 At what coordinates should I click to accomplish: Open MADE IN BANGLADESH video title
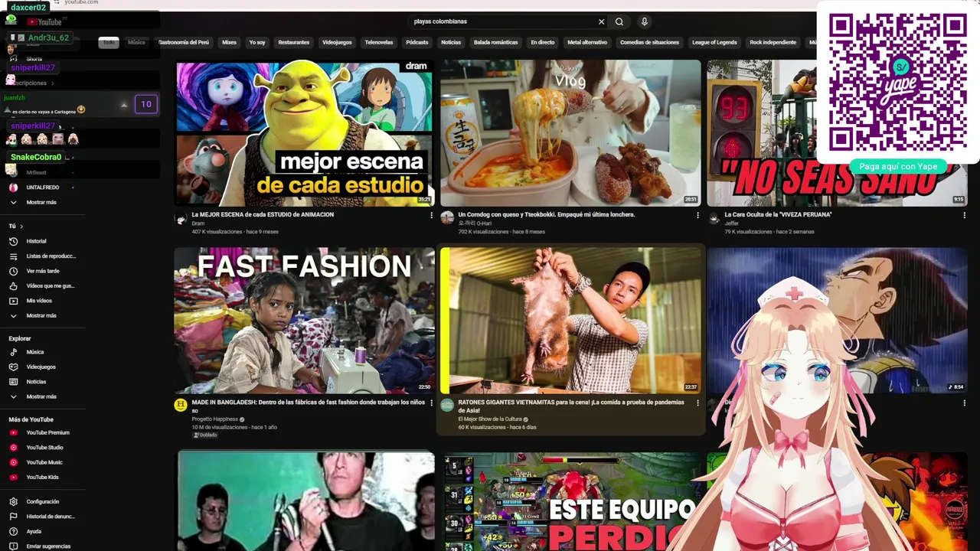308,406
